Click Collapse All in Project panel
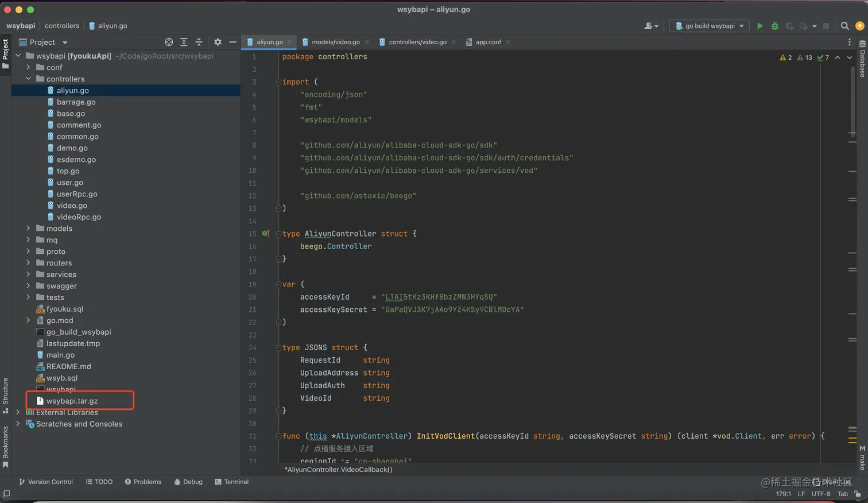Image resolution: width=868 pixels, height=503 pixels. pyautogui.click(x=199, y=42)
